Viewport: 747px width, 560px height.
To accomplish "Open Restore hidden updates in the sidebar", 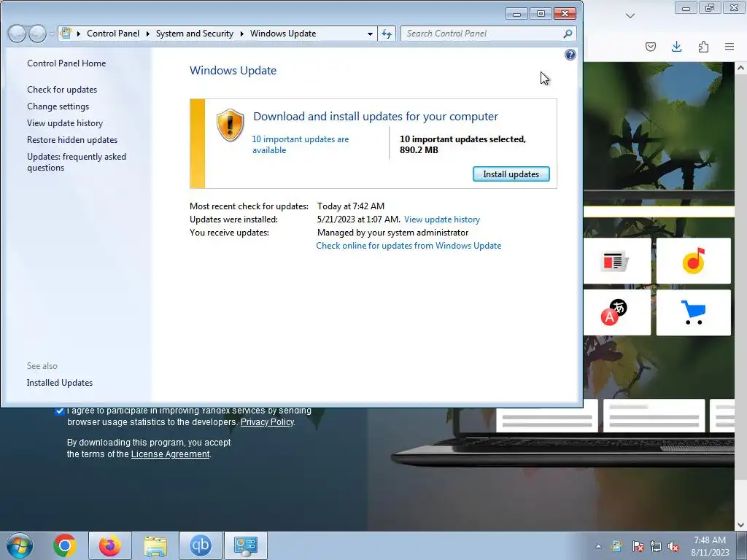I will (72, 140).
